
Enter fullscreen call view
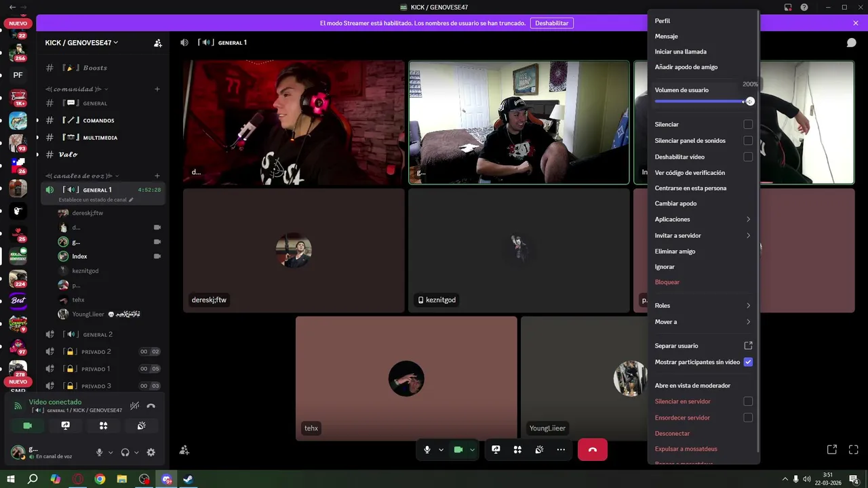pos(854,449)
